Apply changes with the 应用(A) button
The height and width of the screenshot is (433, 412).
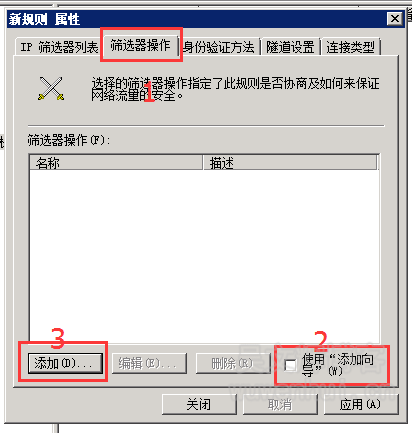[361, 404]
